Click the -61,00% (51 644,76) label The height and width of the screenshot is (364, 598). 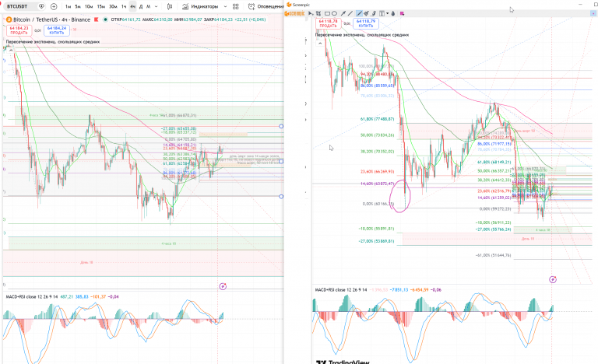(x=493, y=255)
